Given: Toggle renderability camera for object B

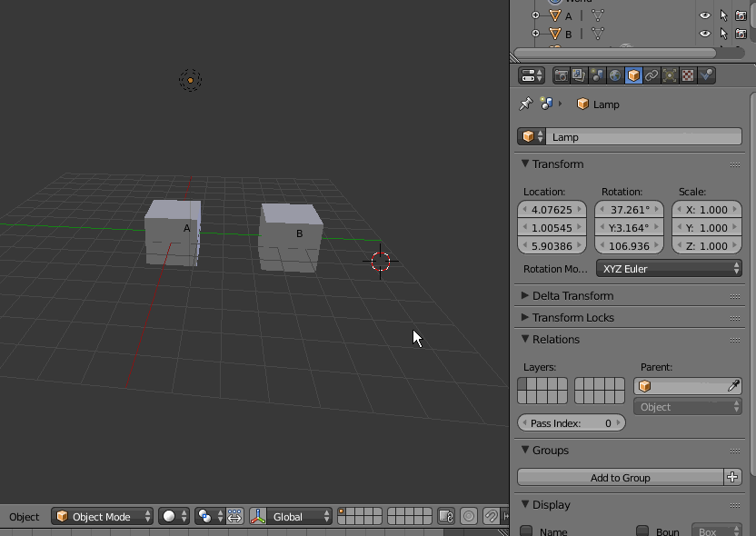Looking at the screenshot, I should (x=741, y=34).
